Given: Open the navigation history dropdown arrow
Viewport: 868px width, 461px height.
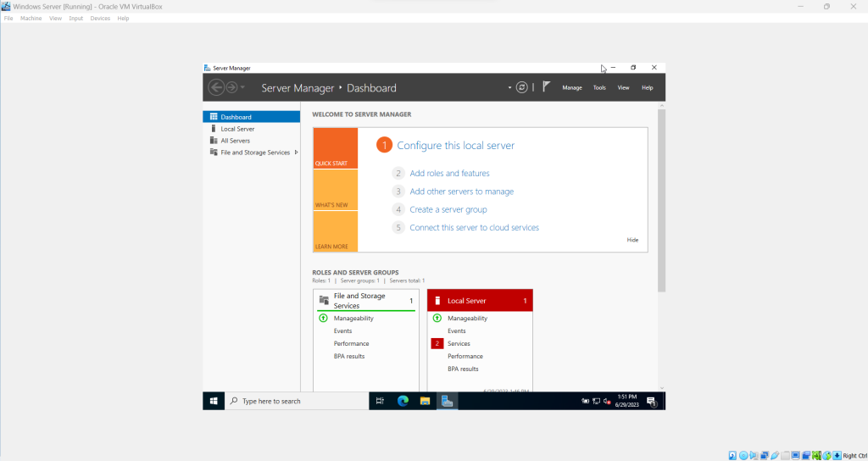Looking at the screenshot, I should pyautogui.click(x=242, y=87).
